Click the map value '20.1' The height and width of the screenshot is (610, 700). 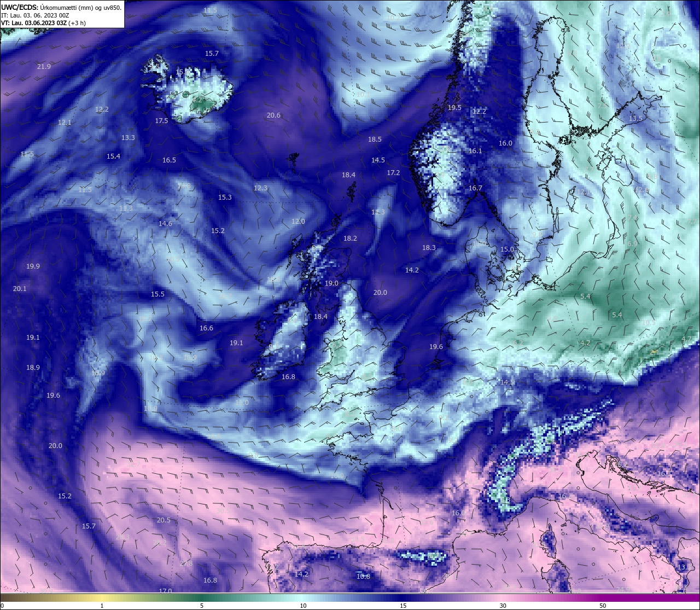pos(20,288)
